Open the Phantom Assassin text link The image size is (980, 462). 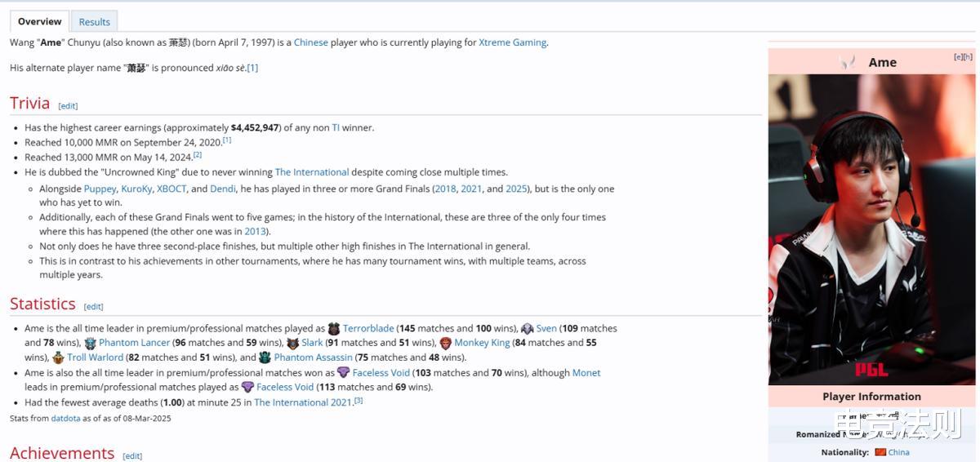[x=314, y=358]
